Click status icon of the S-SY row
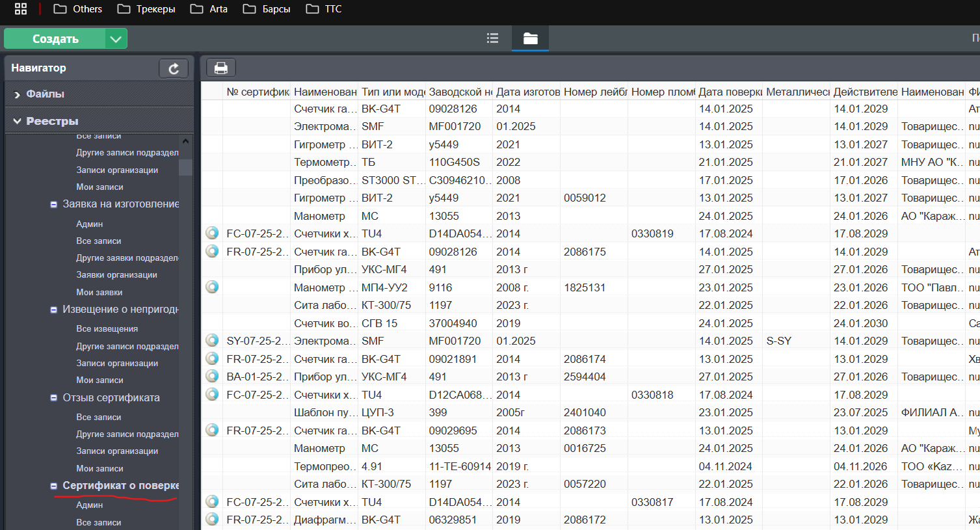The image size is (980, 530). [212, 340]
